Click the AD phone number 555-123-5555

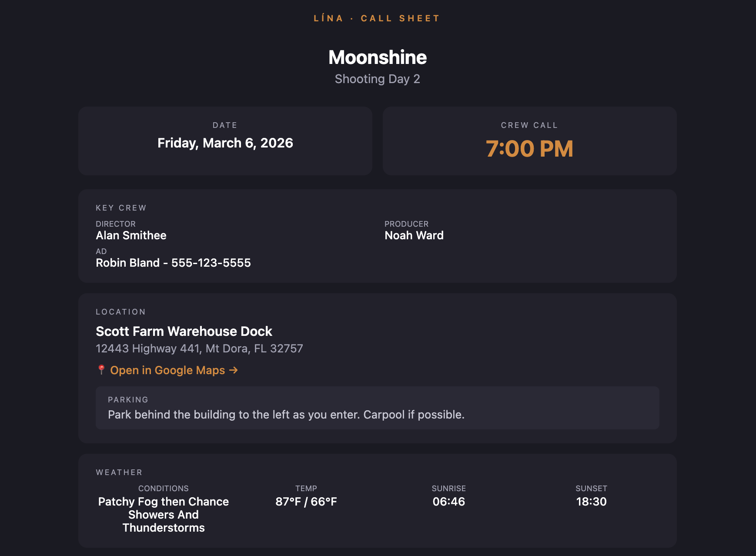pyautogui.click(x=211, y=263)
